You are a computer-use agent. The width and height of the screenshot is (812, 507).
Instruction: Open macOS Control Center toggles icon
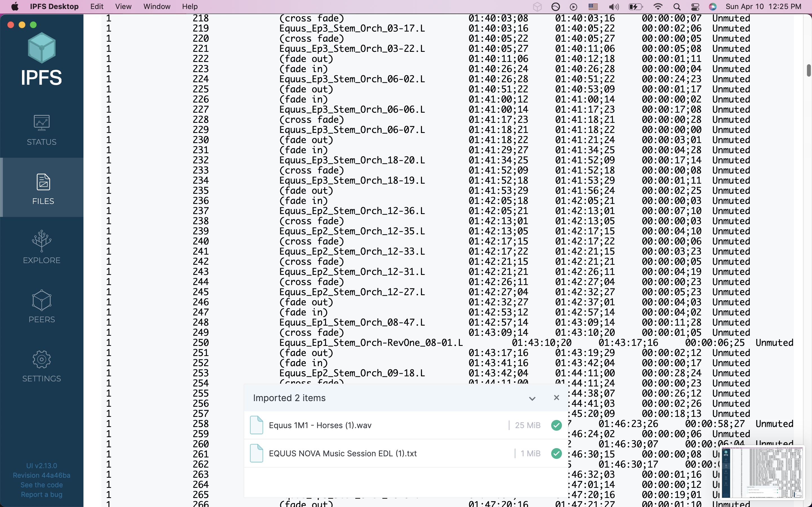pyautogui.click(x=695, y=7)
